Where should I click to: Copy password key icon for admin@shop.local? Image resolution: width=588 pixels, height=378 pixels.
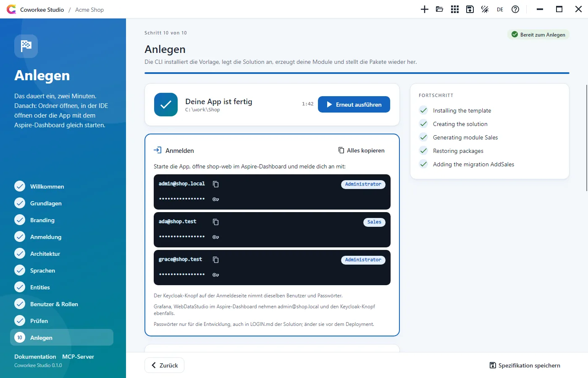pos(216,199)
